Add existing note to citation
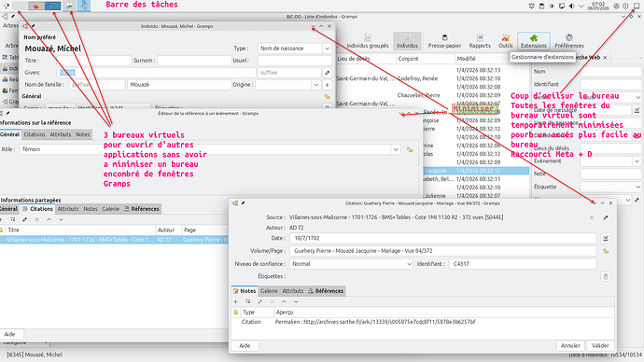This screenshot has width=644, height=362. pyautogui.click(x=247, y=302)
